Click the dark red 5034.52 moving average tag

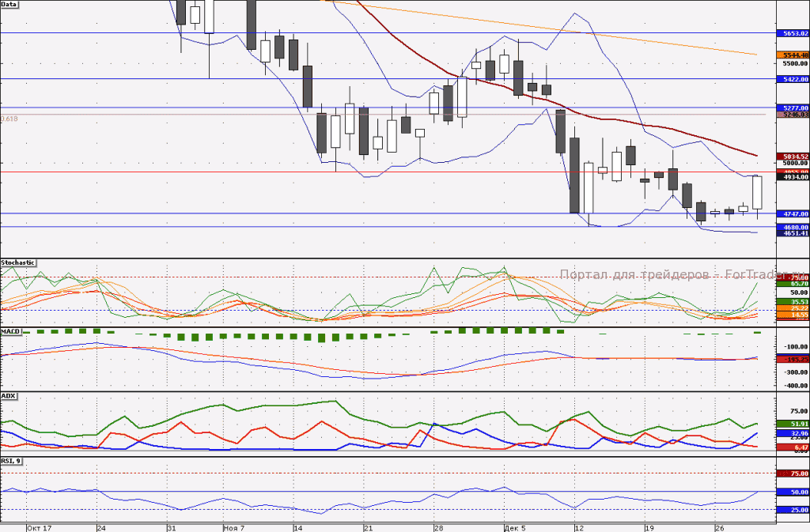point(793,157)
